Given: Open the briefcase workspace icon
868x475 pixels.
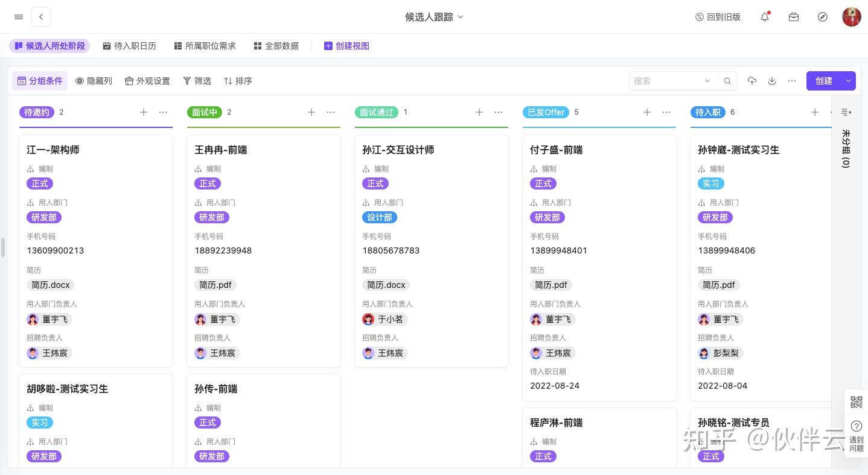Looking at the screenshot, I should [794, 17].
